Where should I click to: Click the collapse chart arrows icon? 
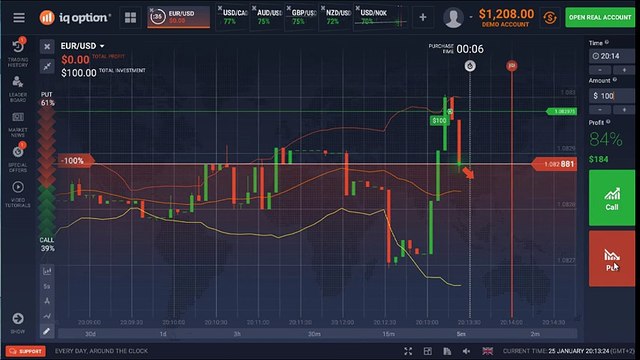pyautogui.click(x=47, y=66)
